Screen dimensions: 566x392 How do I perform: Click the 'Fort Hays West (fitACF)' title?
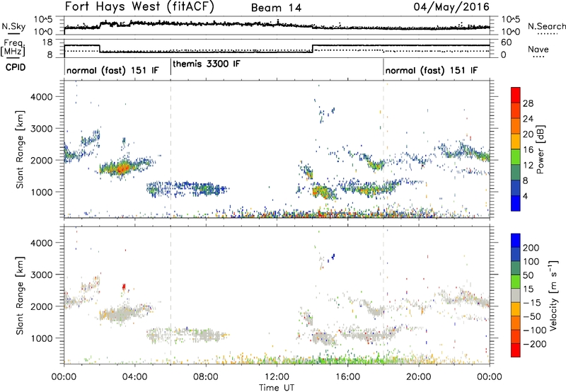139,6
